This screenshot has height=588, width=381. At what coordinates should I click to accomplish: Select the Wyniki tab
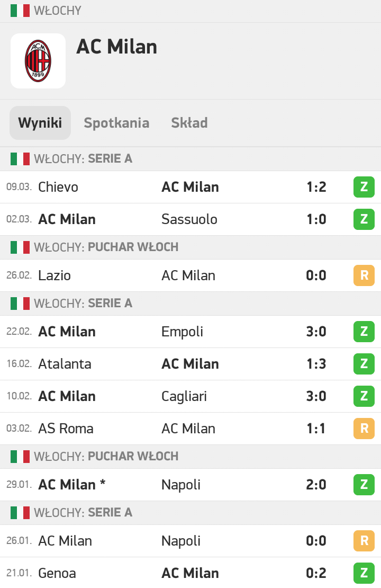click(40, 122)
